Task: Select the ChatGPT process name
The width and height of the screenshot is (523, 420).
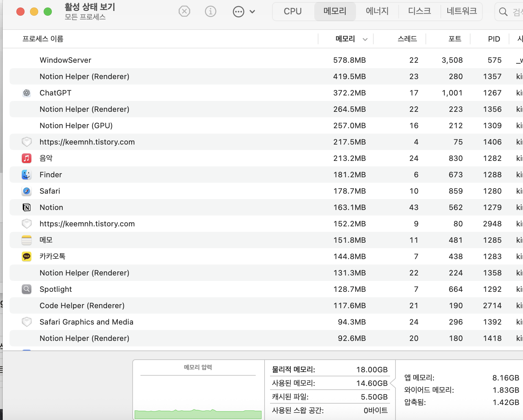Action: (55, 93)
